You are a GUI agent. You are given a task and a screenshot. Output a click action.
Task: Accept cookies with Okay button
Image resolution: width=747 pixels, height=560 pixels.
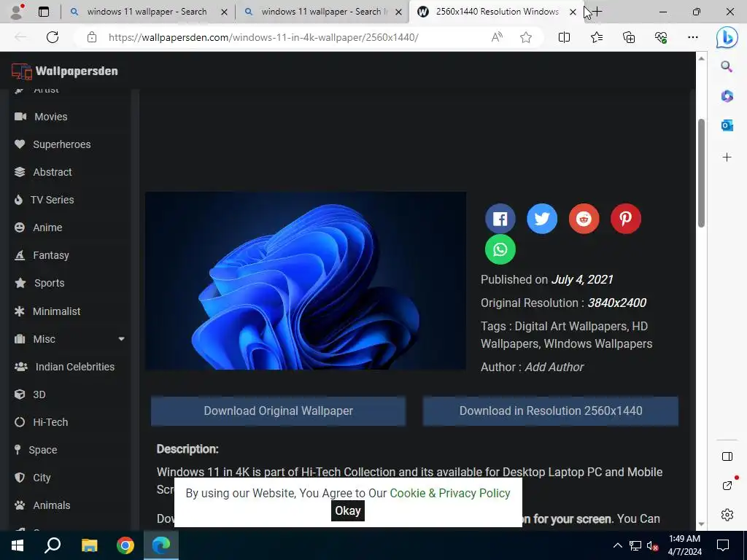coord(348,510)
